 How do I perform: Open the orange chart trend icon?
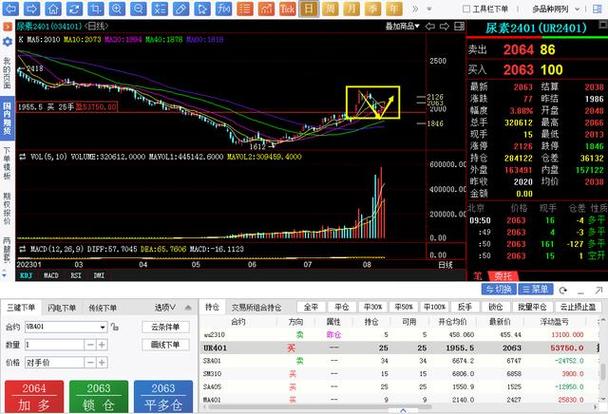(x=266, y=9)
